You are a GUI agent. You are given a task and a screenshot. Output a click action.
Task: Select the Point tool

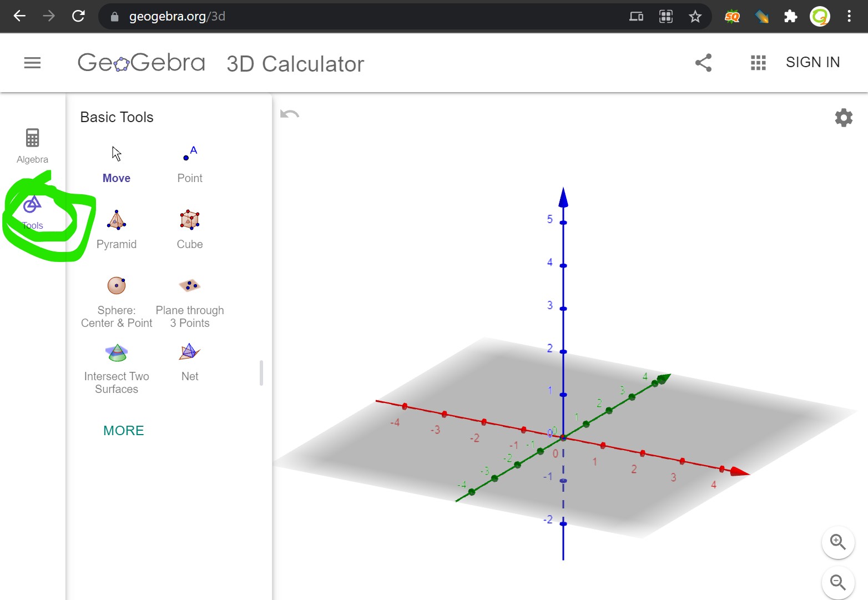point(190,164)
